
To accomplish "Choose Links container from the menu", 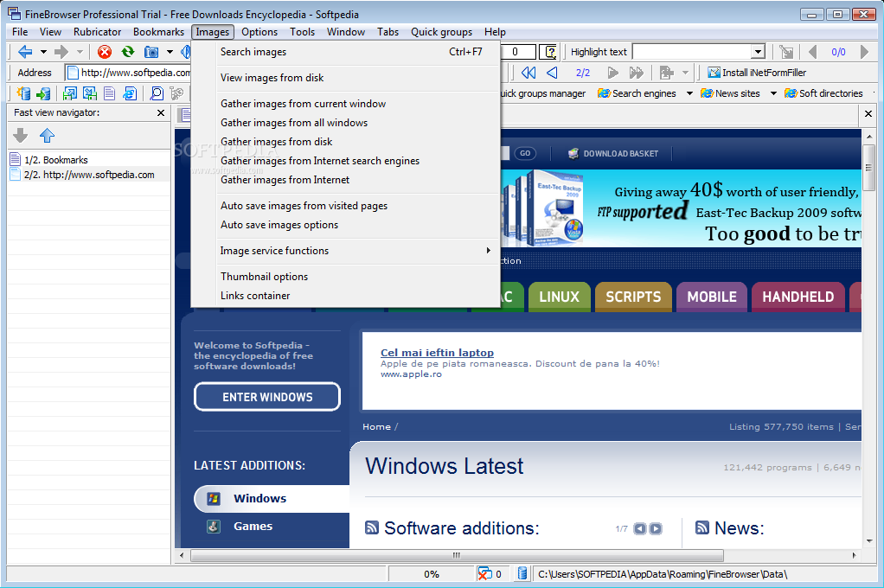I will [346, 296].
